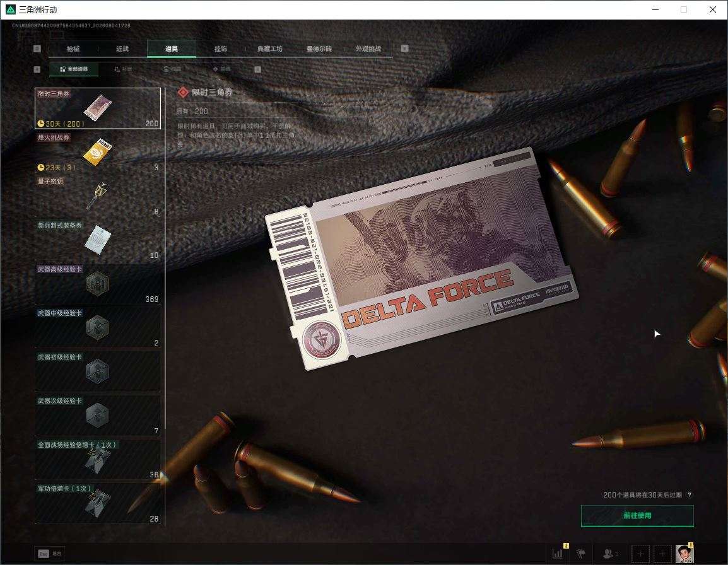Click the next-tab key icon right of 外观挑战
This screenshot has width=728, height=565.
pyautogui.click(x=404, y=49)
